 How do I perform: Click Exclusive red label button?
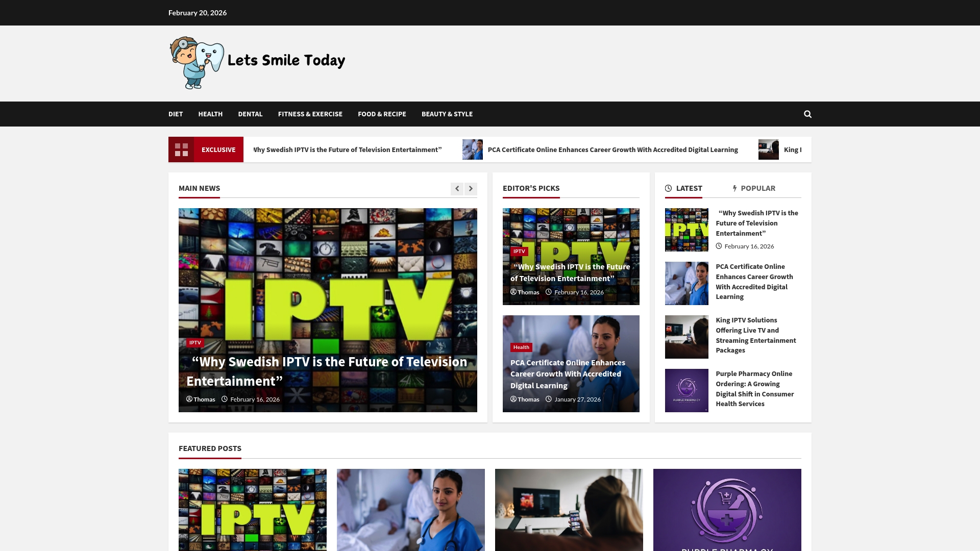[218, 149]
